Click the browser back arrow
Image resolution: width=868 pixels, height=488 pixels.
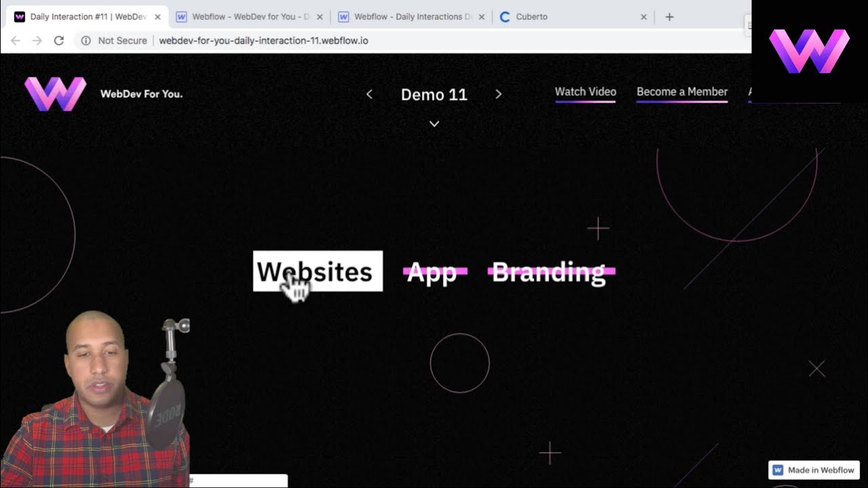(x=16, y=41)
